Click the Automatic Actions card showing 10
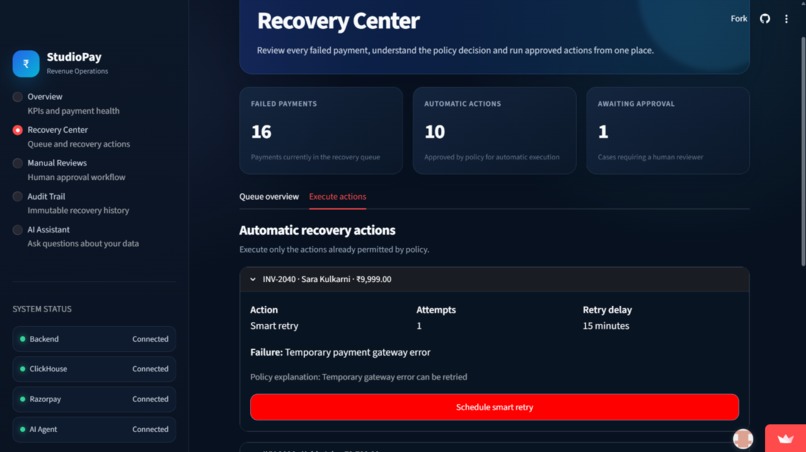806x452 pixels. click(494, 131)
